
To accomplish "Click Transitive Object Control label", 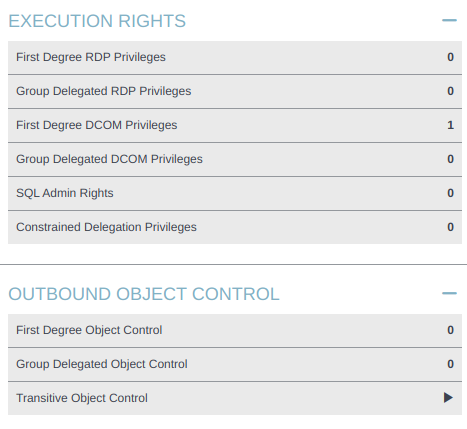I will point(82,398).
